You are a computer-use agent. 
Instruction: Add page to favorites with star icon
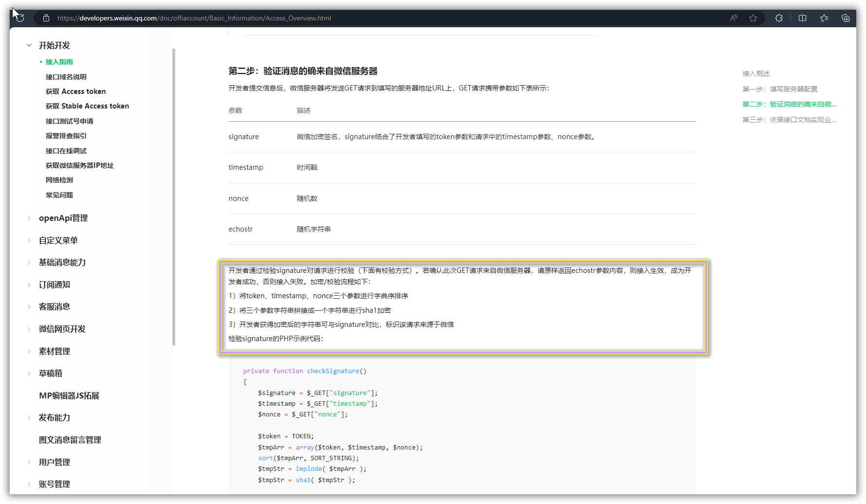coord(753,18)
